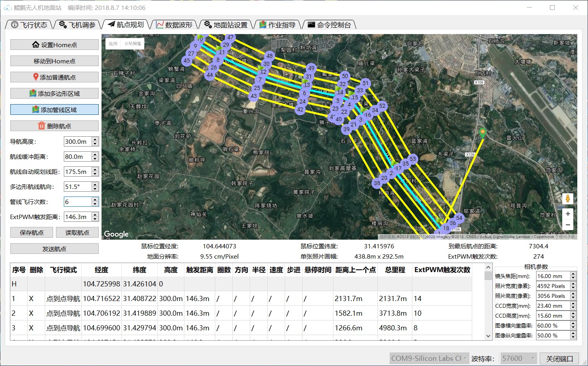Click the Set Home point button with house icon

pos(54,45)
